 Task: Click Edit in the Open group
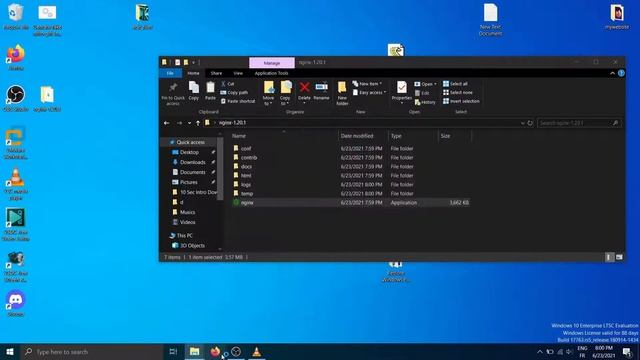422,93
